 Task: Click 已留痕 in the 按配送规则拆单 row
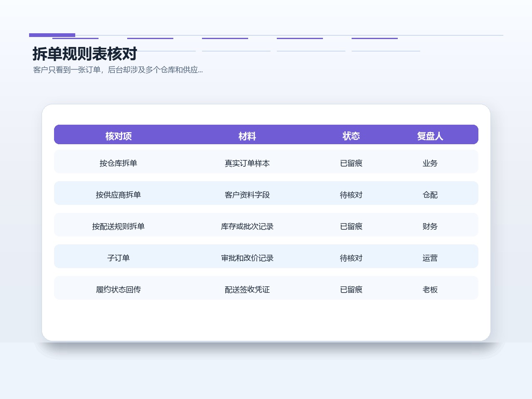pyautogui.click(x=351, y=227)
